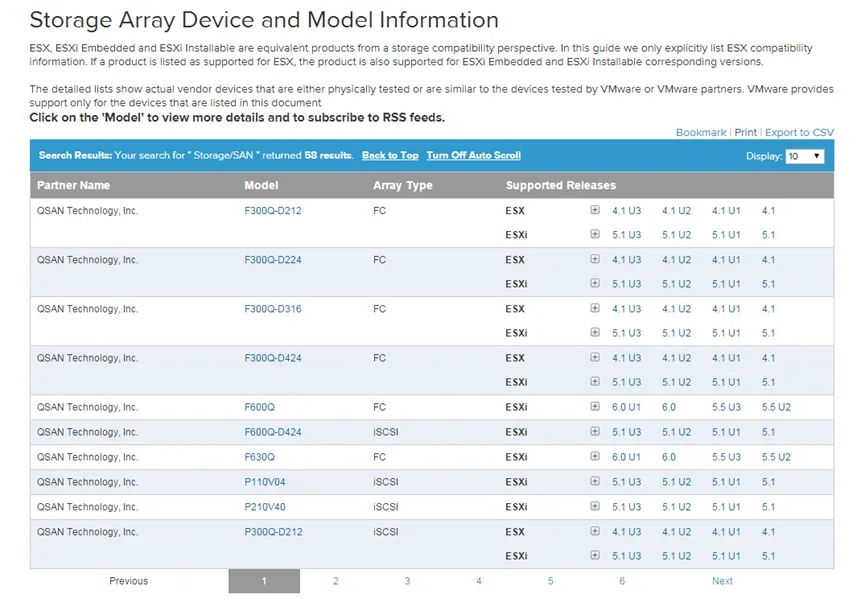This screenshot has width=865, height=611.
Task: Select page 1 in pagination
Action: (x=264, y=581)
